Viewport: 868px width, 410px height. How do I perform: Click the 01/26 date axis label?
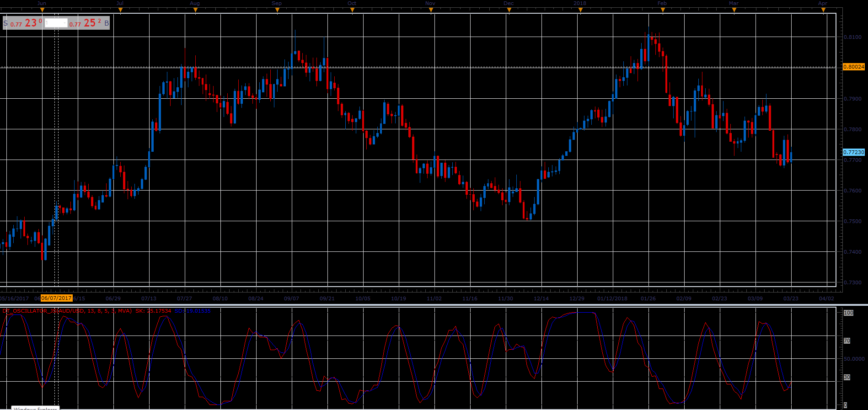(648, 298)
